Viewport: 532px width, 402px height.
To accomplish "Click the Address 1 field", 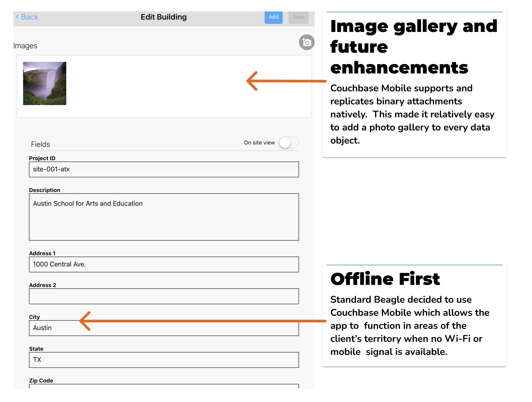I will coord(164,264).
